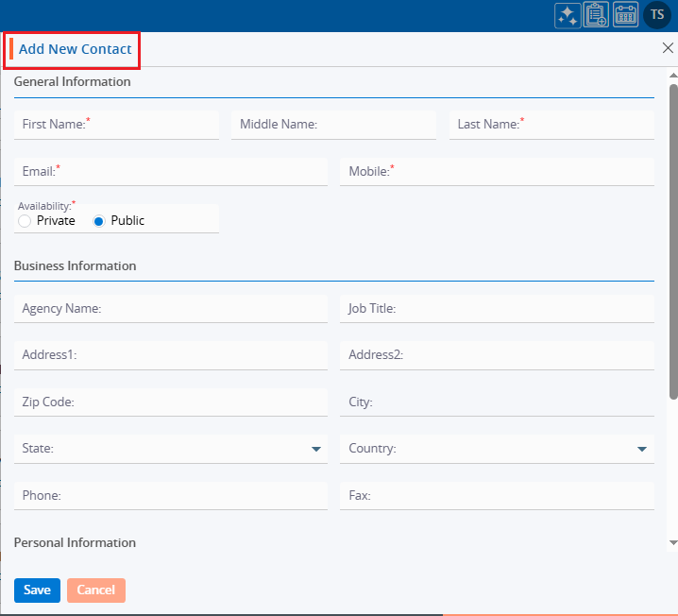This screenshot has width=678, height=616.
Task: Click the scrollbar down arrow
Action: [x=672, y=542]
